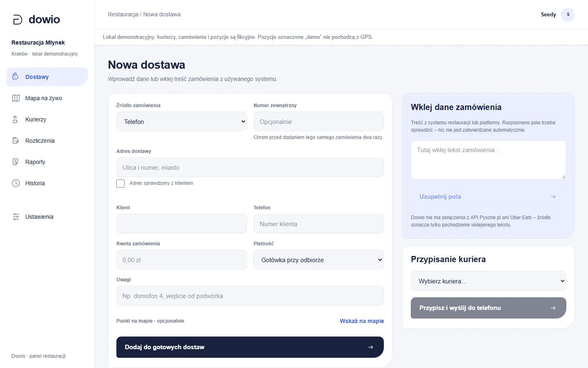
Task: Click arrow icon on Dodaj do gotowych dostaw
Action: (x=370, y=347)
